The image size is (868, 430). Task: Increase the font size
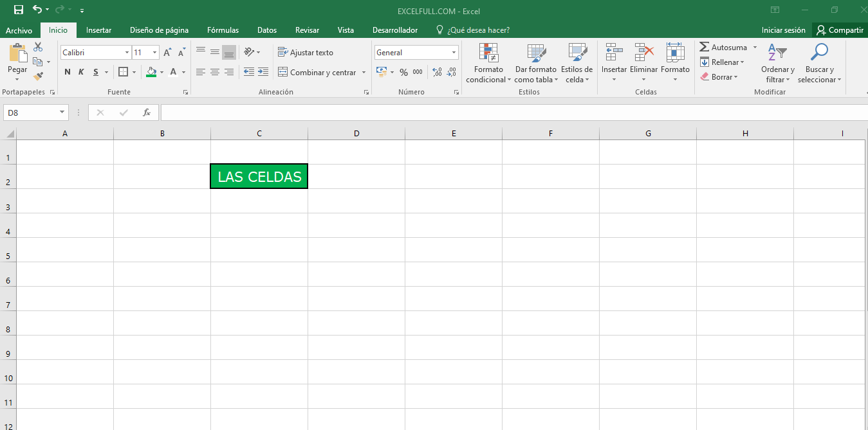coord(167,53)
